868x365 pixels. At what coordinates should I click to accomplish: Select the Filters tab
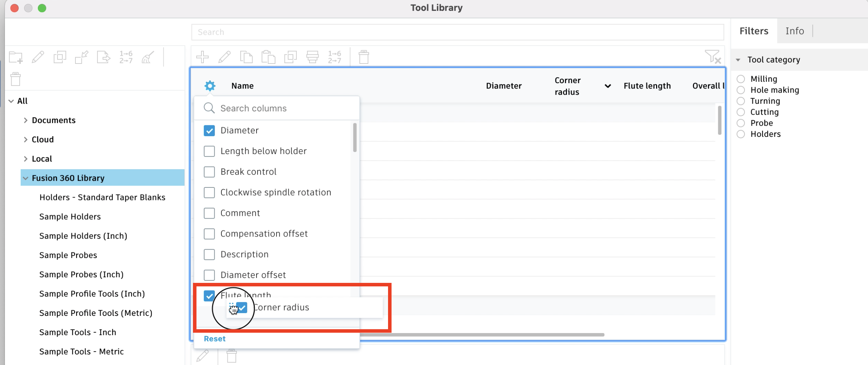(753, 31)
